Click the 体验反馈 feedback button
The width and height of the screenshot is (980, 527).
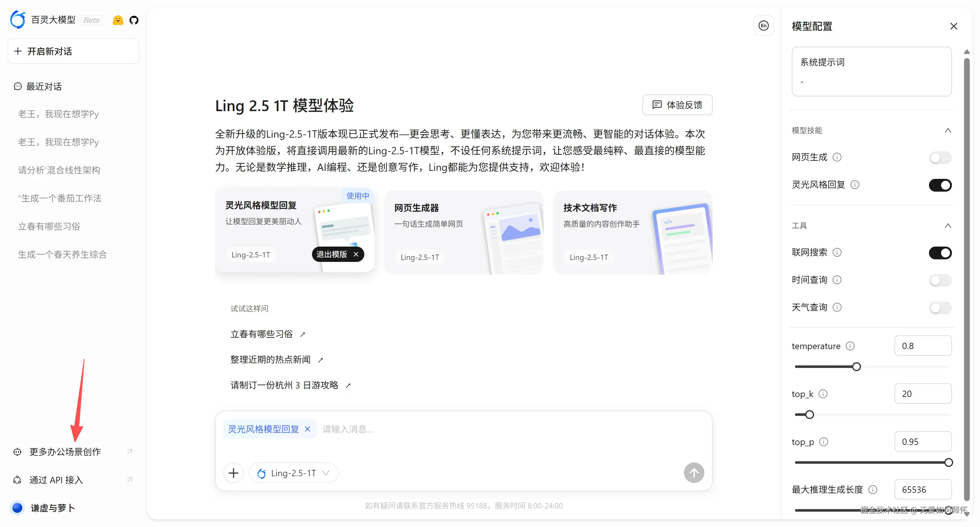(x=677, y=105)
